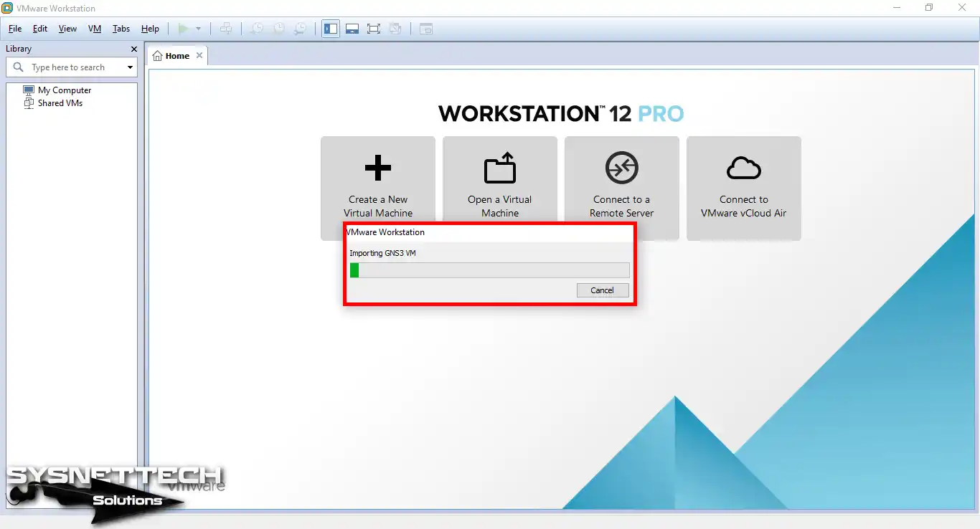
Task: Minimize the VMware Workstation window
Action: [897, 8]
